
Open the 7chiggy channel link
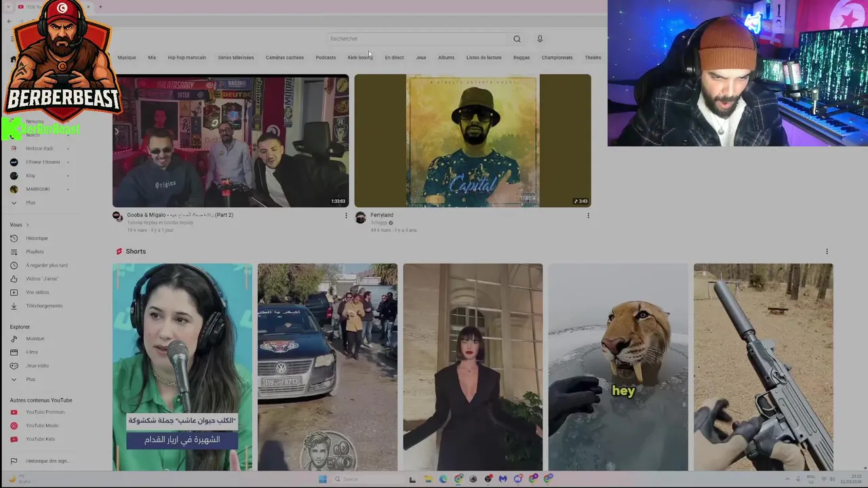coord(379,222)
